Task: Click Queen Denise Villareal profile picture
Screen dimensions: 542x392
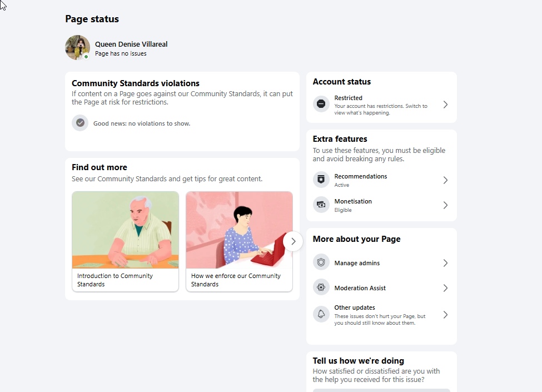Action: [x=77, y=47]
